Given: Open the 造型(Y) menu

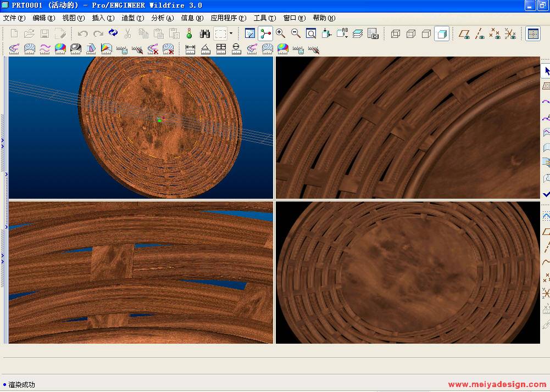Looking at the screenshot, I should pos(132,18).
